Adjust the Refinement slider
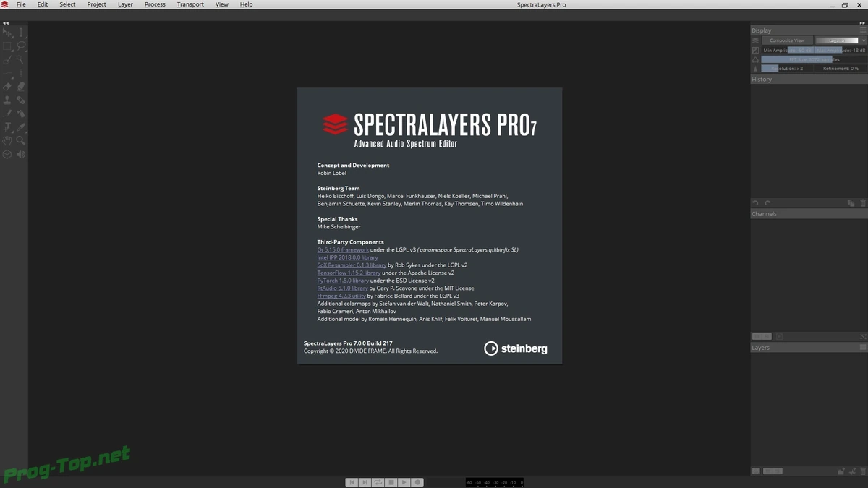This screenshot has width=868, height=488. pyautogui.click(x=840, y=69)
